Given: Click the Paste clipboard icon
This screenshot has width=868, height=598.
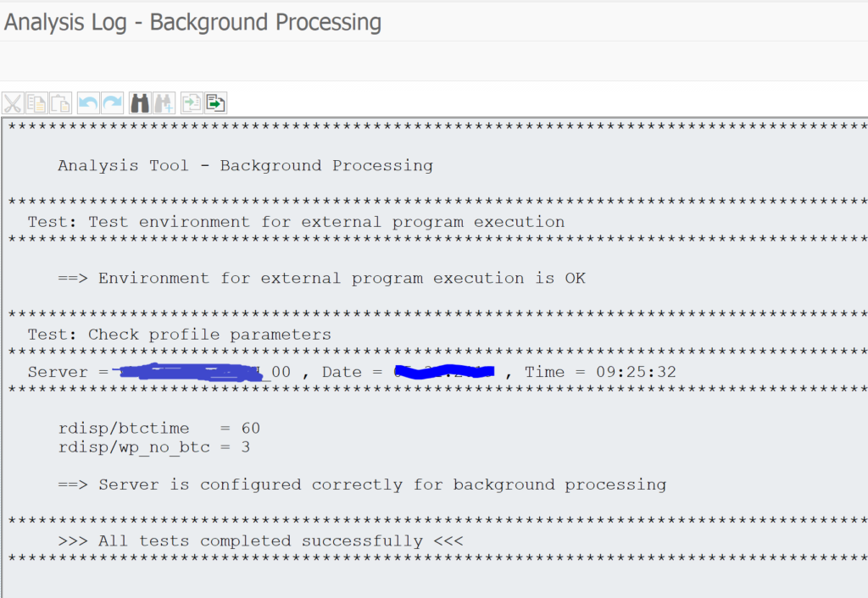Looking at the screenshot, I should pyautogui.click(x=60, y=103).
